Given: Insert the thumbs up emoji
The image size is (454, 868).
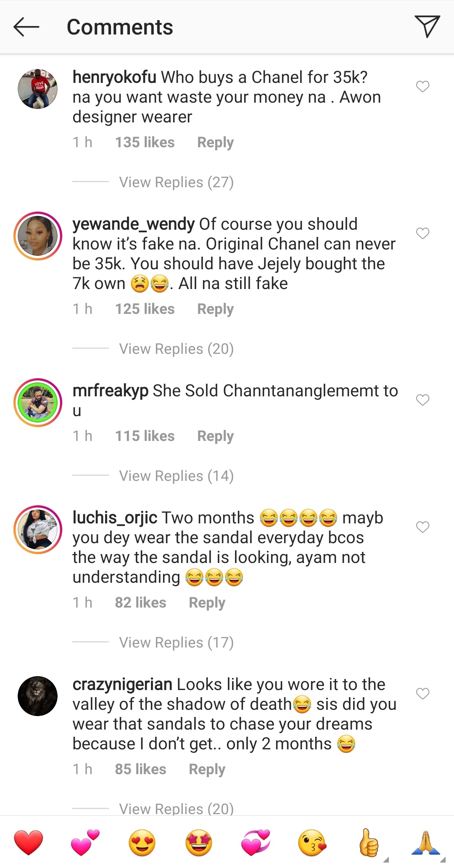Looking at the screenshot, I should (x=369, y=843).
